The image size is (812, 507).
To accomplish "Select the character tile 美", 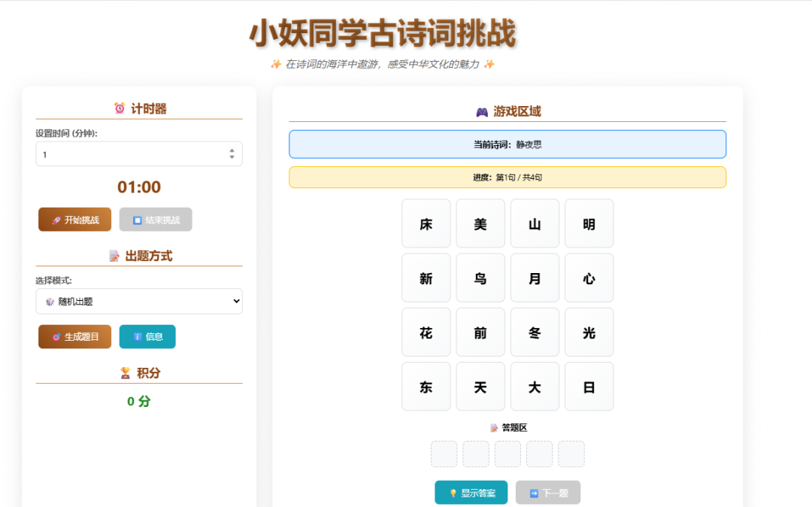I will tap(480, 223).
